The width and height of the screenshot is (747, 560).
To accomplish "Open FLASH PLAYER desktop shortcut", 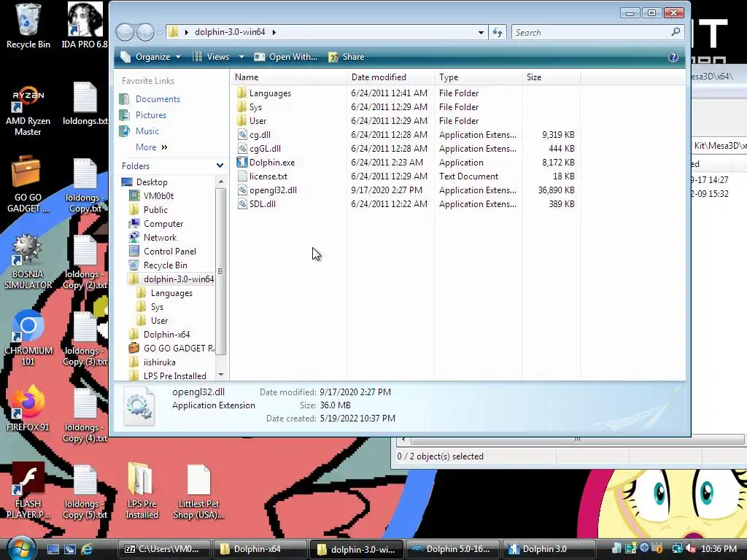I will [x=28, y=491].
